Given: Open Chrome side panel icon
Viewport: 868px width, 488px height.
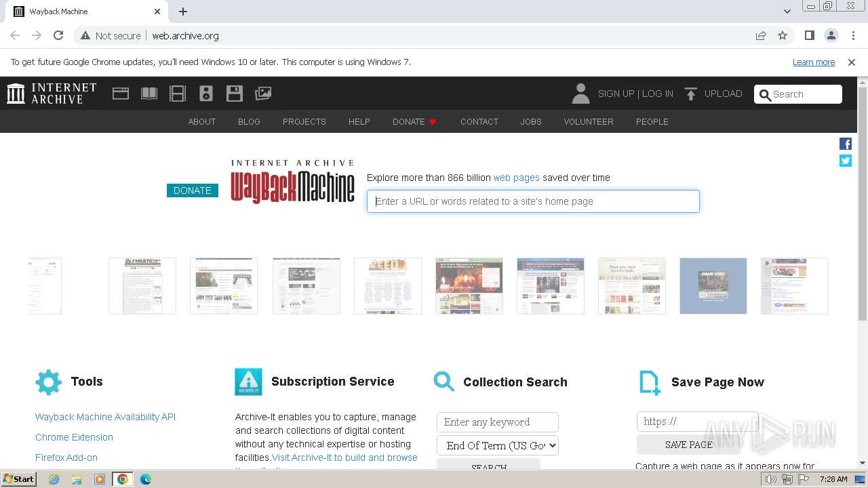Looking at the screenshot, I should [x=810, y=35].
